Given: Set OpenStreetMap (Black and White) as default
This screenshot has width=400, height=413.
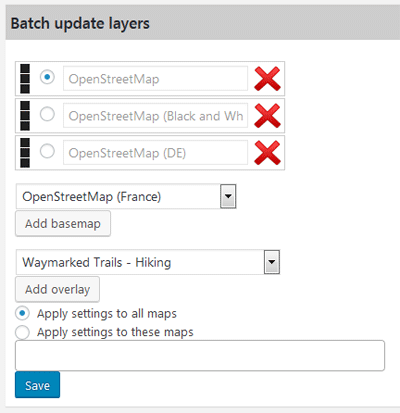Looking at the screenshot, I should 47,114.
